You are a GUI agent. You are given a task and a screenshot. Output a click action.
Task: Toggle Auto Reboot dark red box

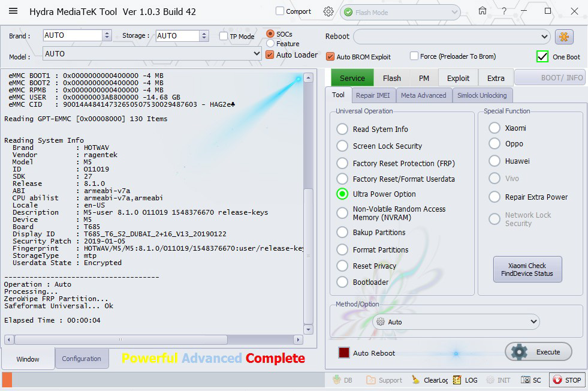click(344, 353)
